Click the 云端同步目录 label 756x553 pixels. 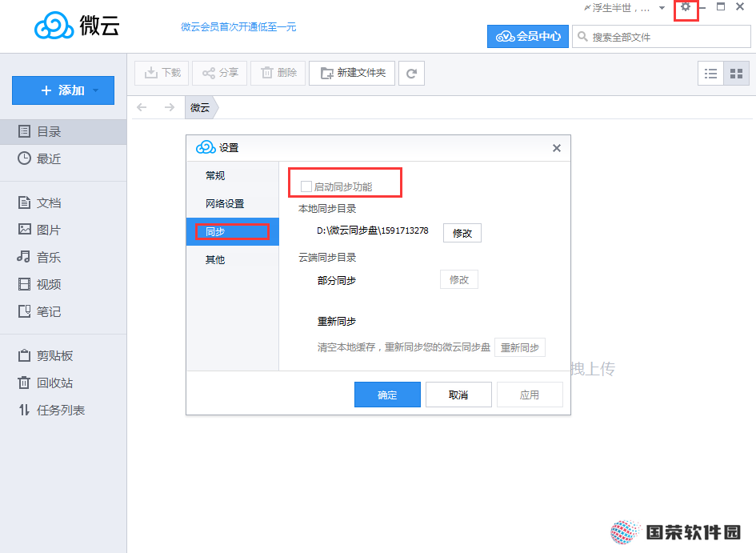coord(327,258)
